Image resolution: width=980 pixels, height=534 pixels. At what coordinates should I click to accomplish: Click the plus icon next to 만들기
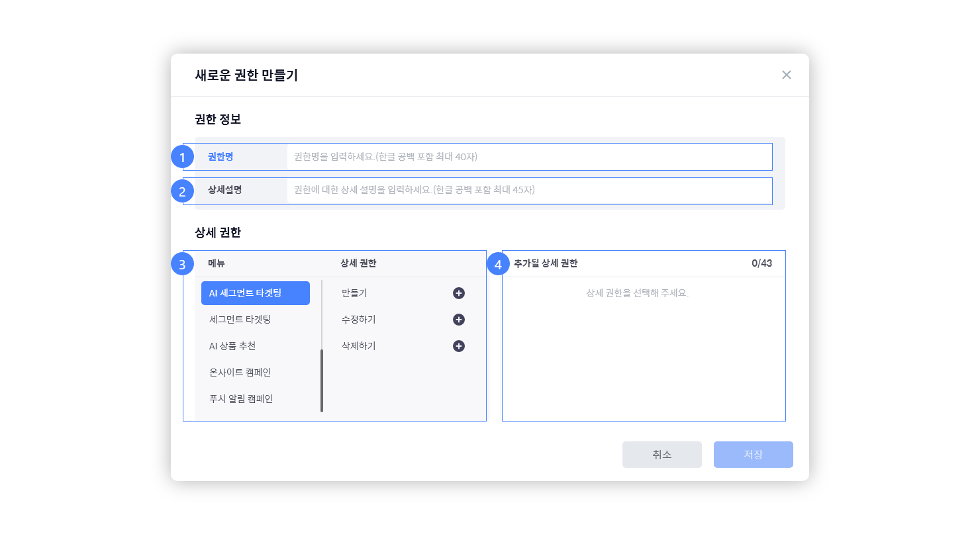pyautogui.click(x=459, y=293)
